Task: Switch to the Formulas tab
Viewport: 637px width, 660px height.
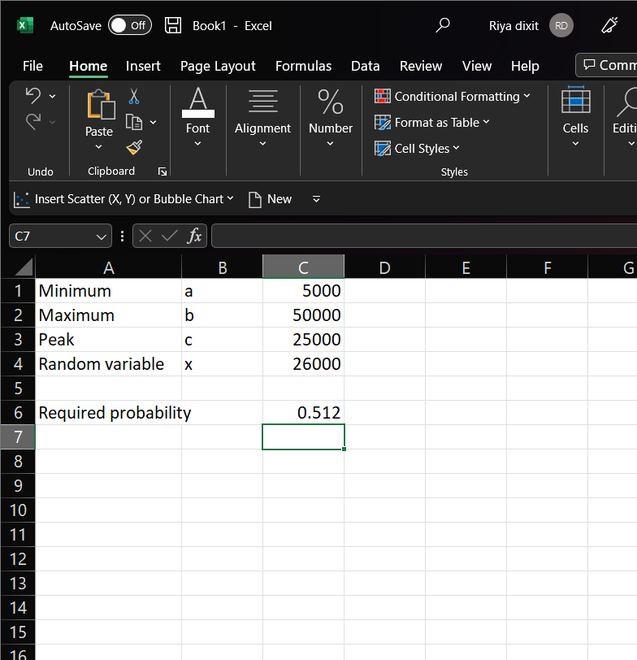Action: (x=303, y=66)
